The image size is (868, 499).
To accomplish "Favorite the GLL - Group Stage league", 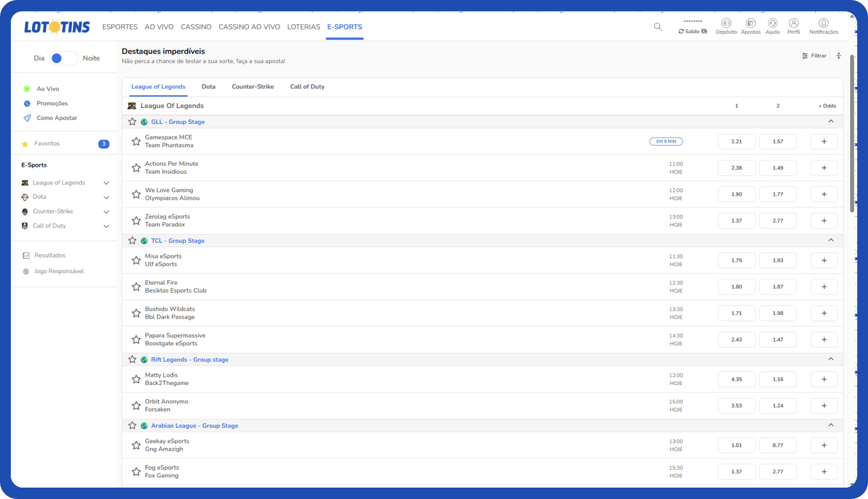I will (132, 122).
